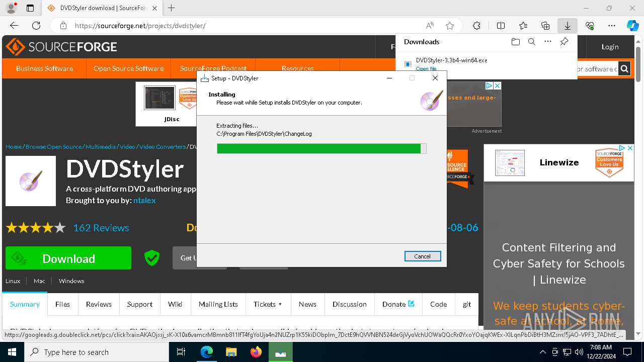This screenshot has height=362, width=644.
Task: Open File Explorer from taskbar
Action: tap(231, 352)
